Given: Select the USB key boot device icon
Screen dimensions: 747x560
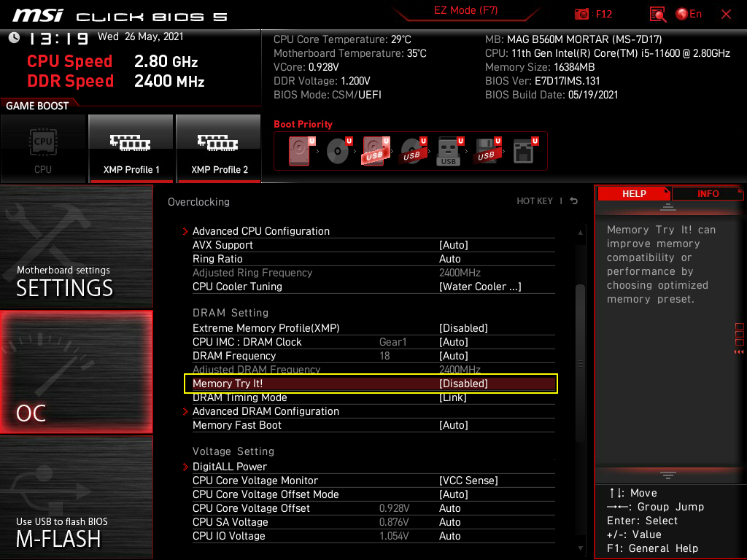Looking at the screenshot, I should pyautogui.click(x=449, y=151).
